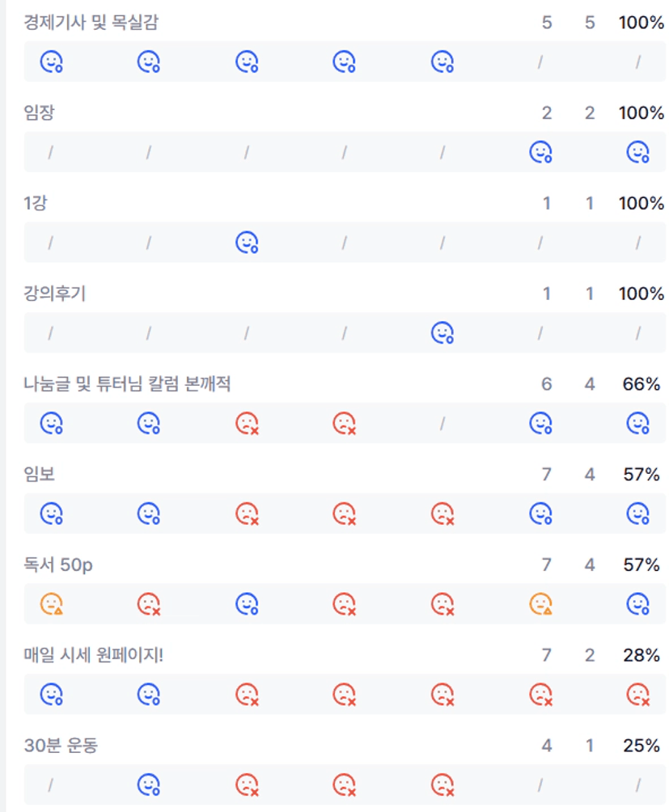Click last red sad face in 임보 row
Viewport: 669px width, 812px height.
click(442, 513)
